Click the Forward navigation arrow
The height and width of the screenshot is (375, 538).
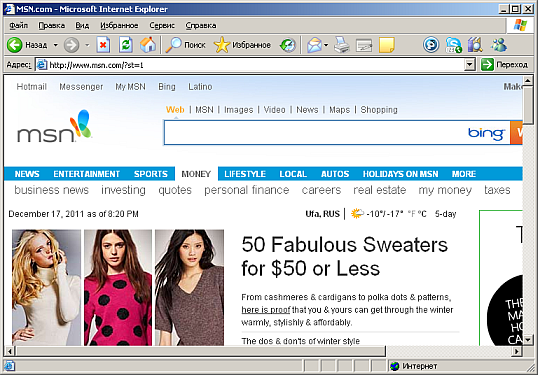(71, 45)
